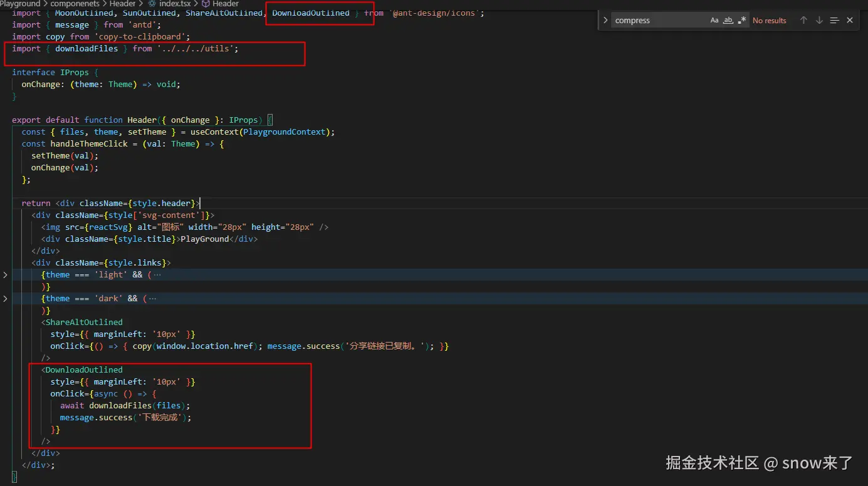
Task: Click 'setTheme(val);' line
Action: pos(65,155)
